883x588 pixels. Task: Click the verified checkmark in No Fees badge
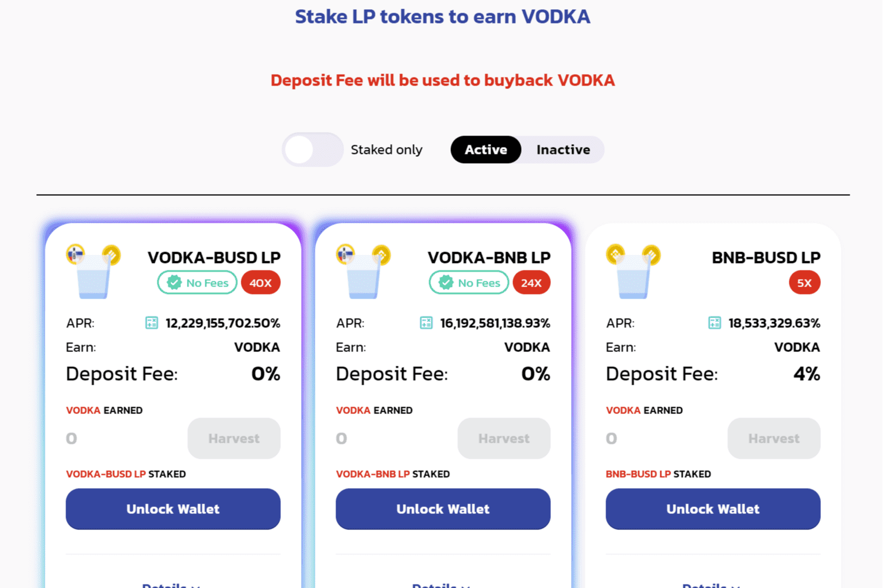tap(174, 282)
